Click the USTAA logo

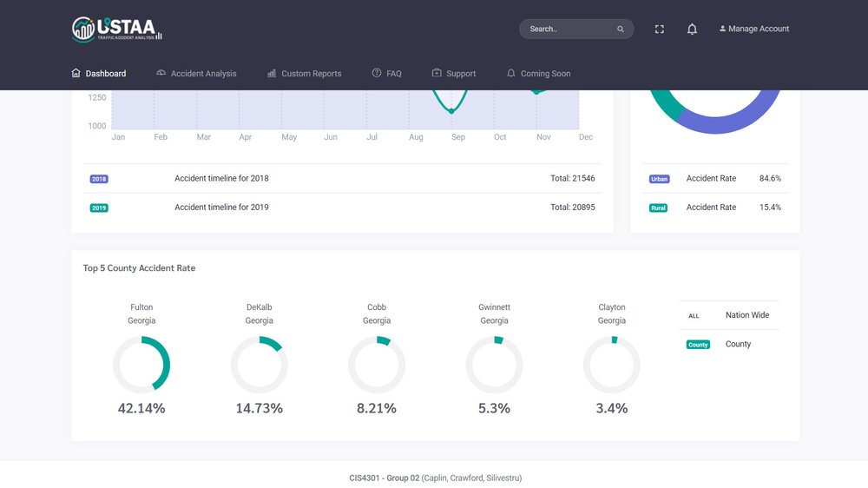coord(116,29)
